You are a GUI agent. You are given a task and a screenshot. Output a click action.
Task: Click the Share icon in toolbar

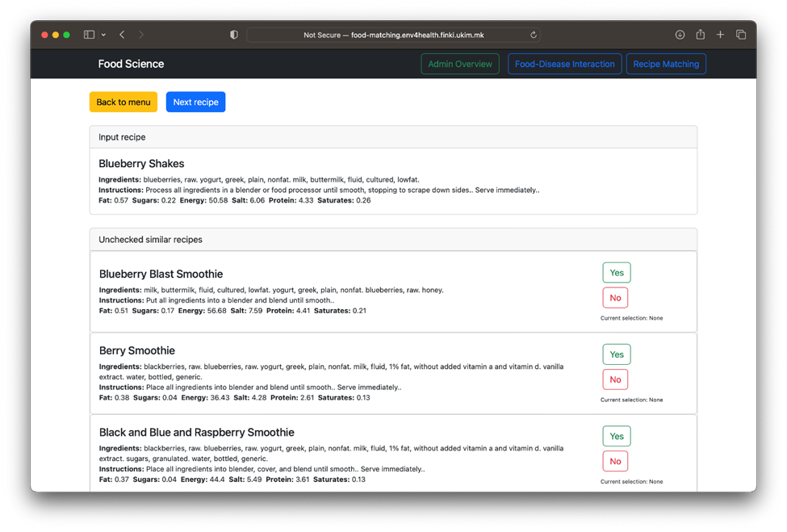[700, 35]
